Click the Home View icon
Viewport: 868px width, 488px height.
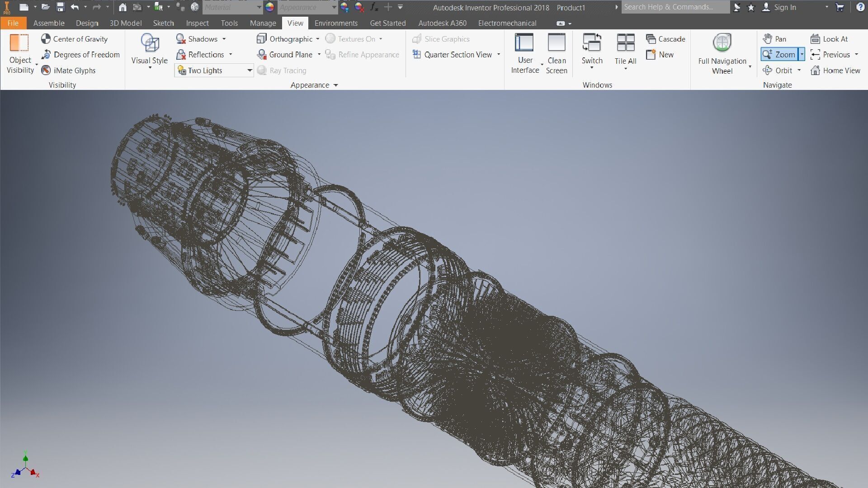[815, 70]
